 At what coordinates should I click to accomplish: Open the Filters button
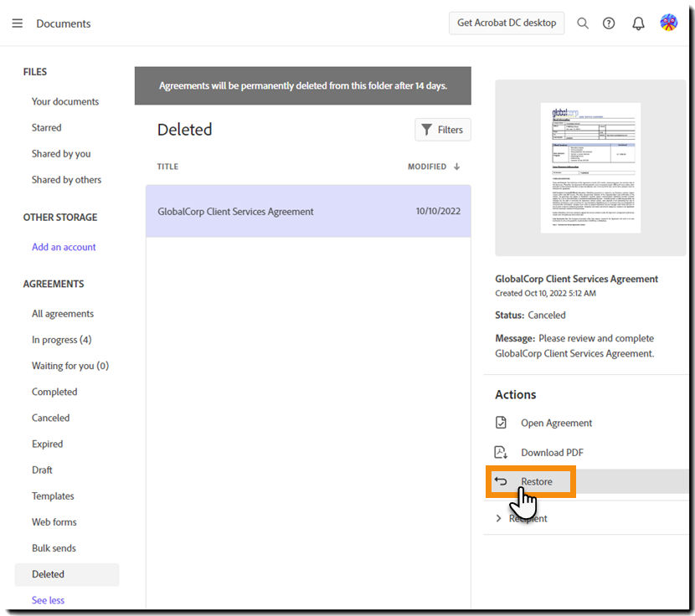[442, 130]
